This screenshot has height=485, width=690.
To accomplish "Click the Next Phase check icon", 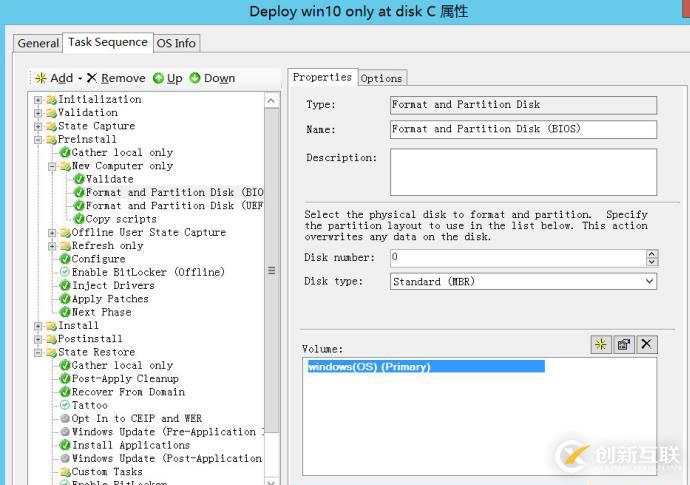I will (x=65, y=312).
